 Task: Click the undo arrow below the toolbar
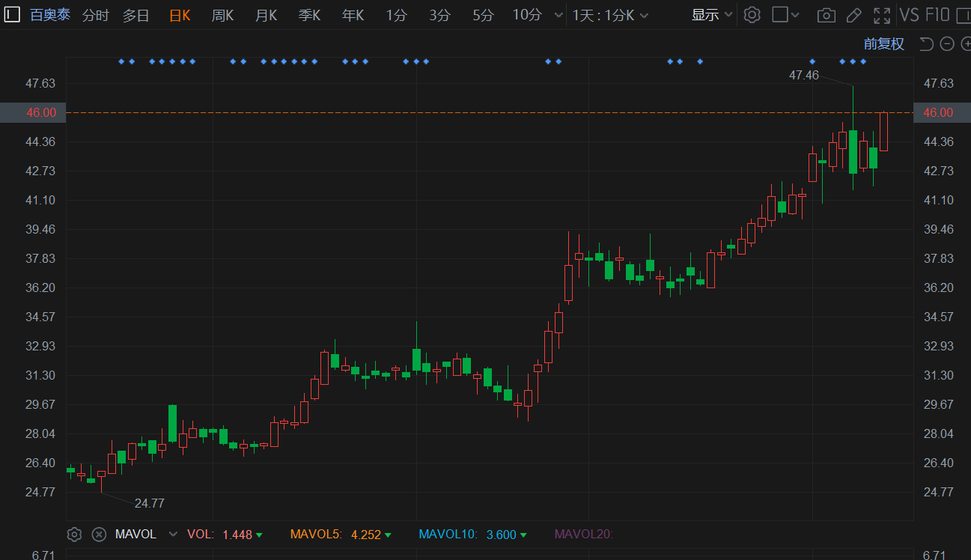[x=926, y=44]
